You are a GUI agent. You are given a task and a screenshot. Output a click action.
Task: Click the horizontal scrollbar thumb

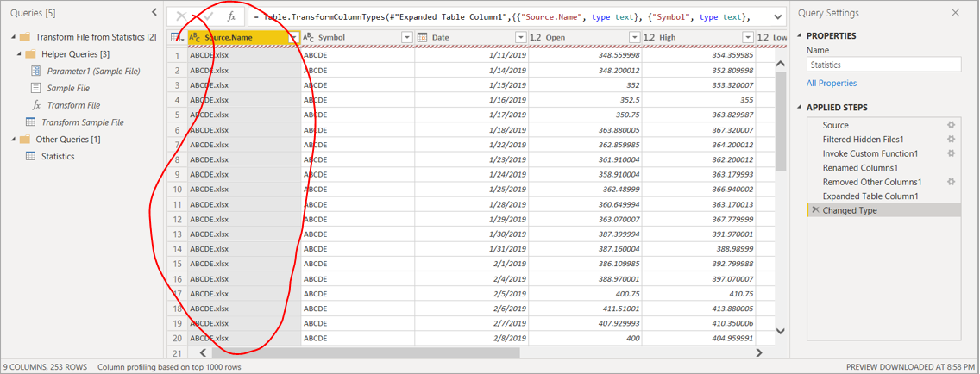(x=367, y=352)
